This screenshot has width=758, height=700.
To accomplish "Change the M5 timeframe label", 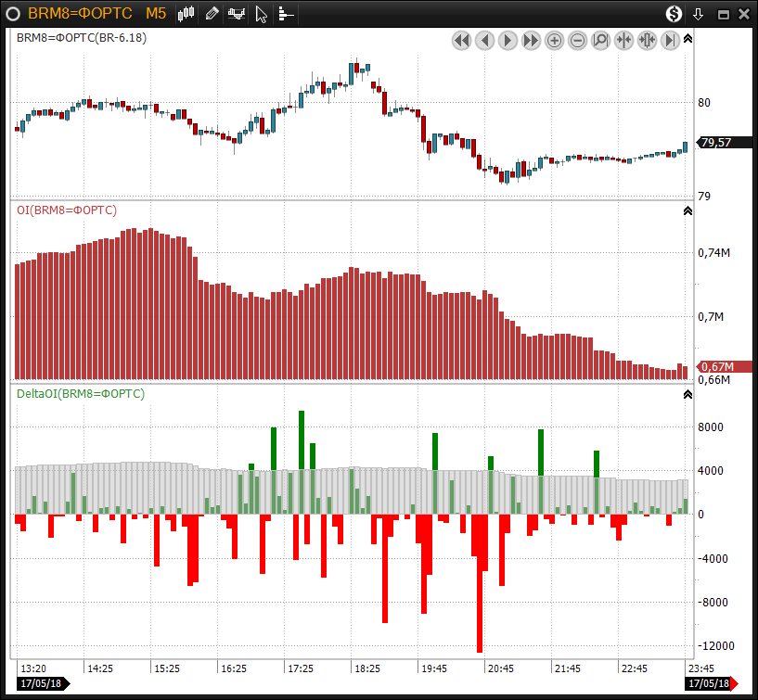I will 156,14.
